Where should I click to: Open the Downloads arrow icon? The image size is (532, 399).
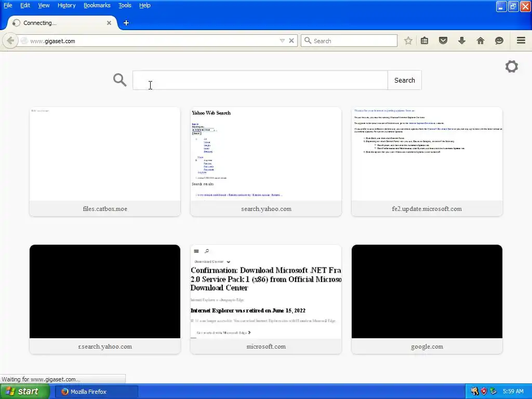(x=462, y=41)
